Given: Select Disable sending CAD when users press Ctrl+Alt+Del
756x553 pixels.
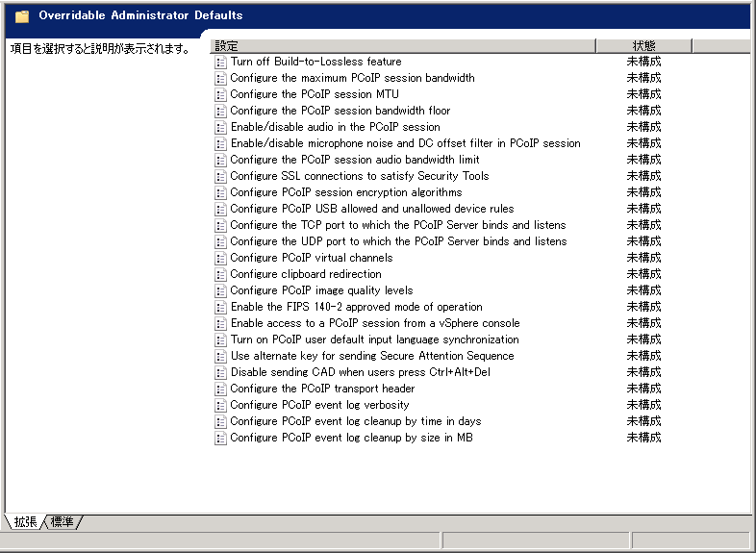Looking at the screenshot, I should [x=360, y=373].
